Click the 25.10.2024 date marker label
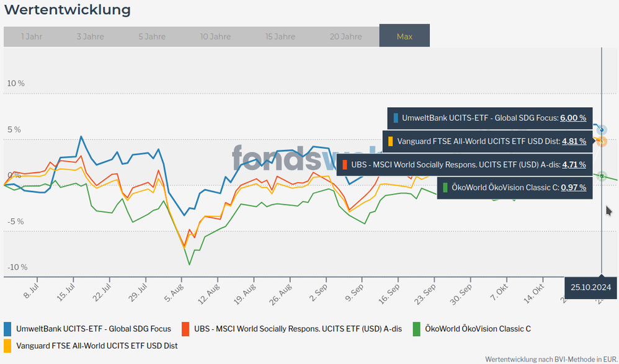The width and height of the screenshot is (619, 364). [x=590, y=287]
